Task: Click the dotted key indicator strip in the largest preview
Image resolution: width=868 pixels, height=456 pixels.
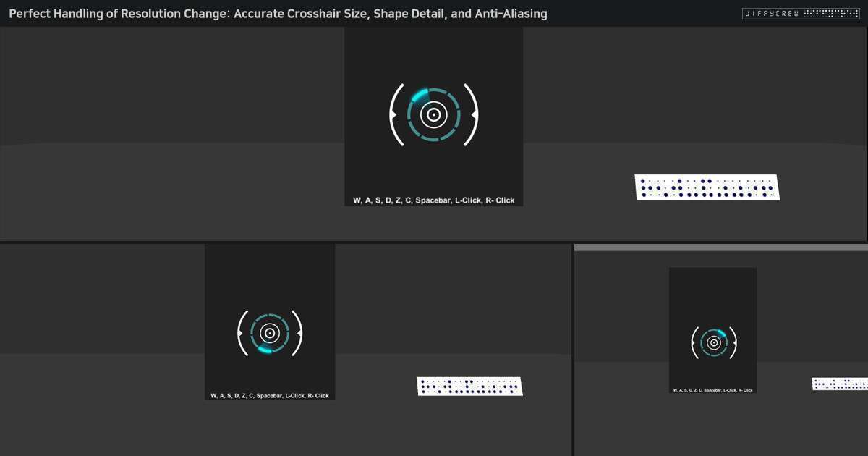Action: click(x=707, y=187)
